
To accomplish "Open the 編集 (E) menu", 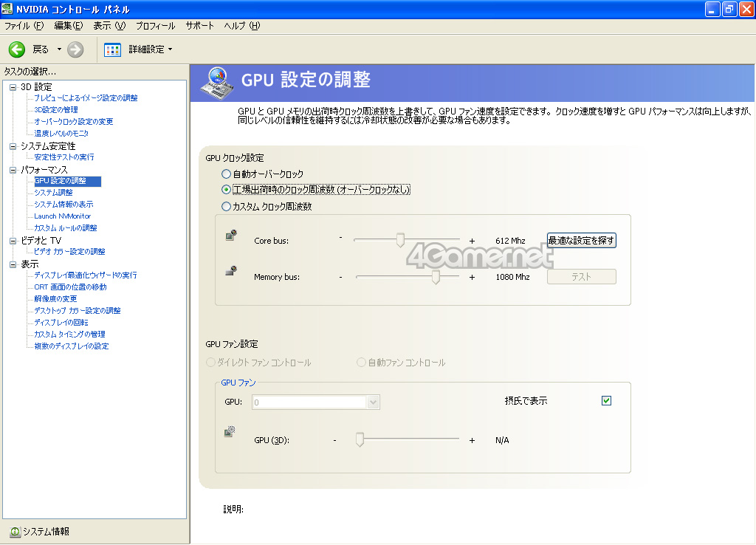I will coord(69,26).
